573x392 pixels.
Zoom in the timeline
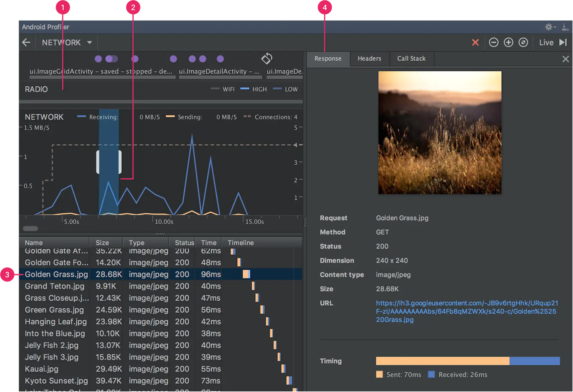click(508, 43)
